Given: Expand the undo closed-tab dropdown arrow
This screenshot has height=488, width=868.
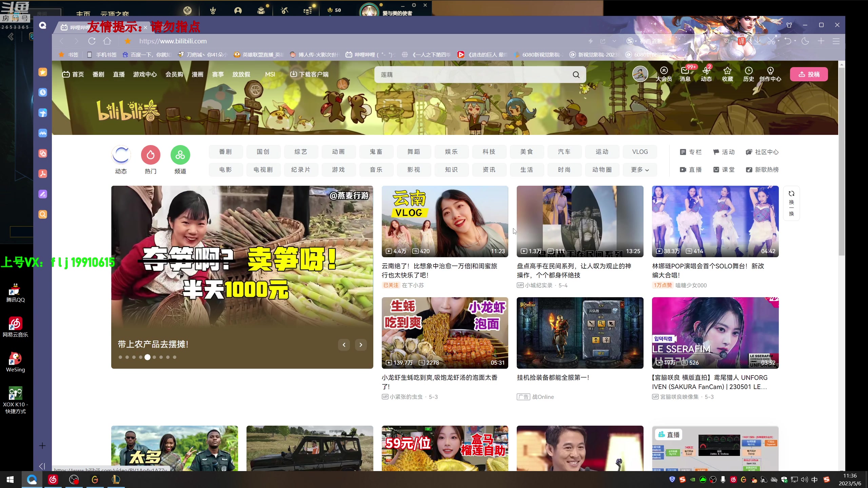Looking at the screenshot, I should click(795, 41).
